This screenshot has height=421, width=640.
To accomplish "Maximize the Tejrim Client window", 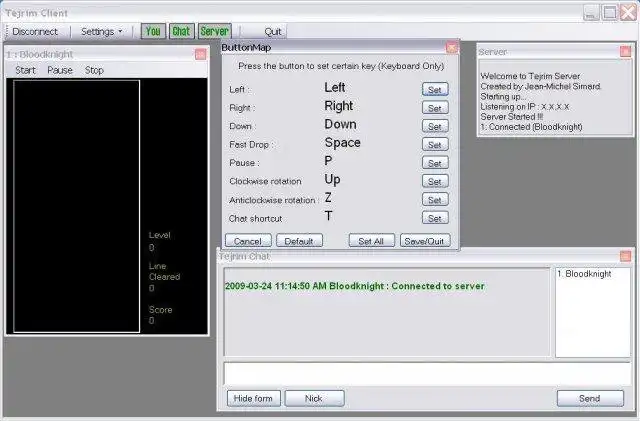I will 610,13.
